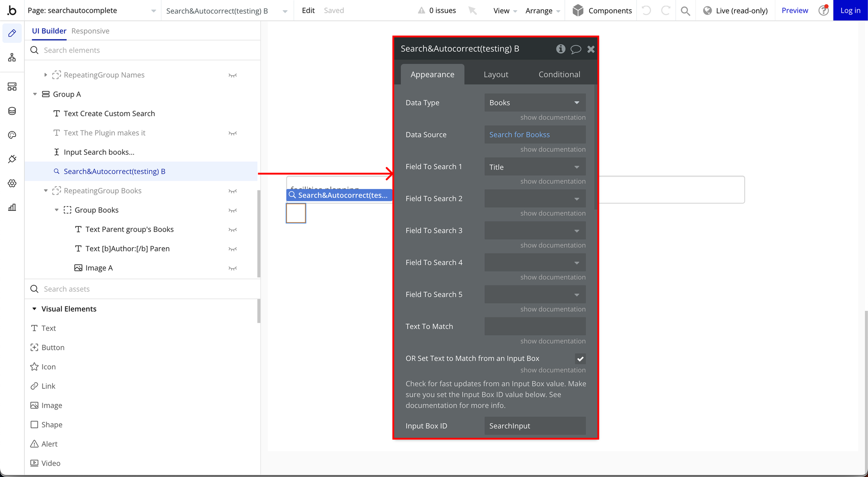Click the plugin/tools icon in sidebar
This screenshot has width=868, height=477.
pos(12,159)
